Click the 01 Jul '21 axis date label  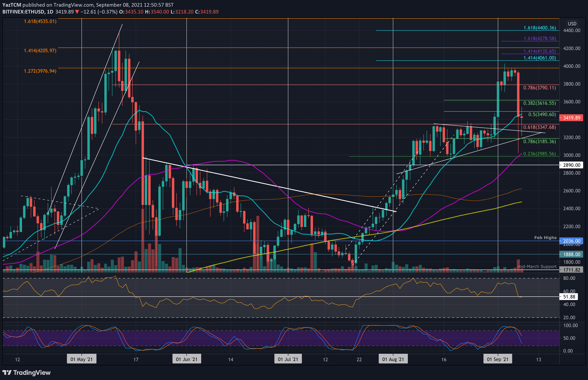coord(288,359)
